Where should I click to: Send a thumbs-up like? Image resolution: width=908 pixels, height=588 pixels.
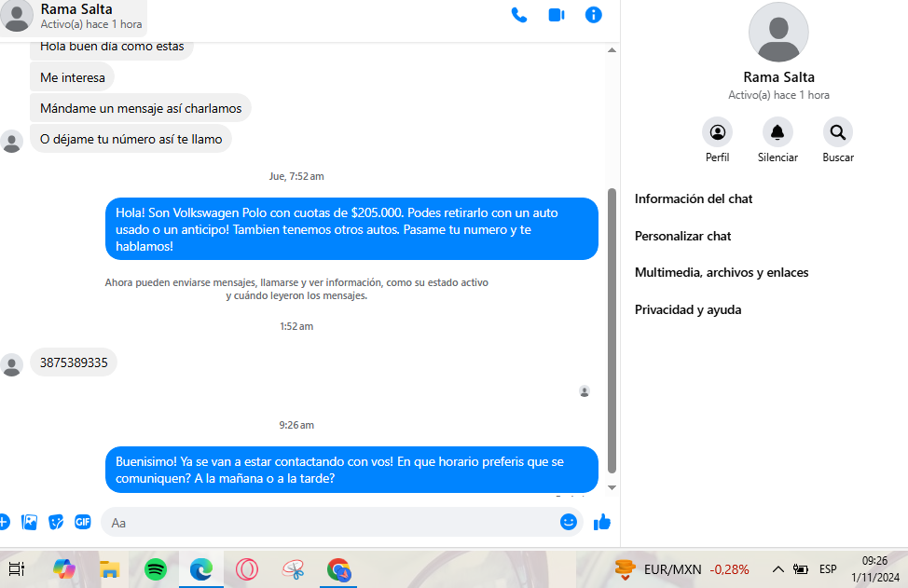pyautogui.click(x=601, y=522)
